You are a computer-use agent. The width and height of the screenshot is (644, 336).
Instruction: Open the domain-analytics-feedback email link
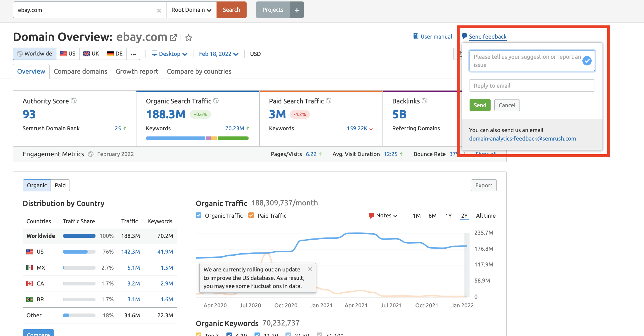(522, 138)
